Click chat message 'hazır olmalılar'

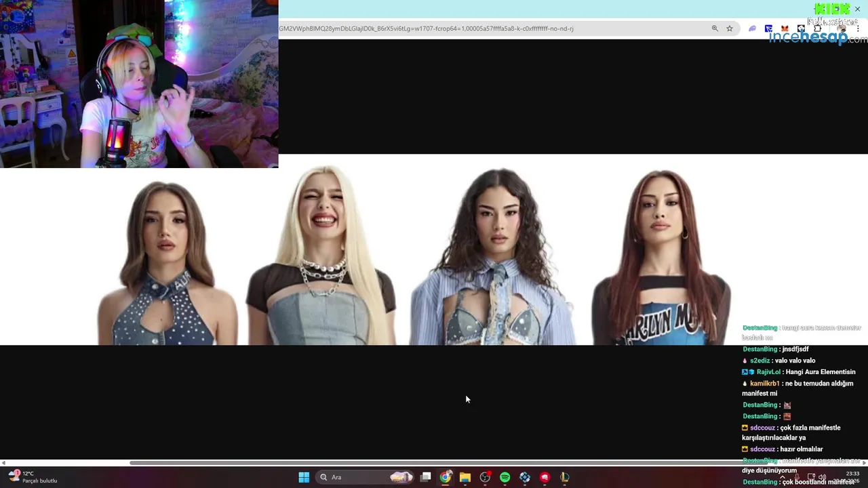pyautogui.click(x=802, y=449)
